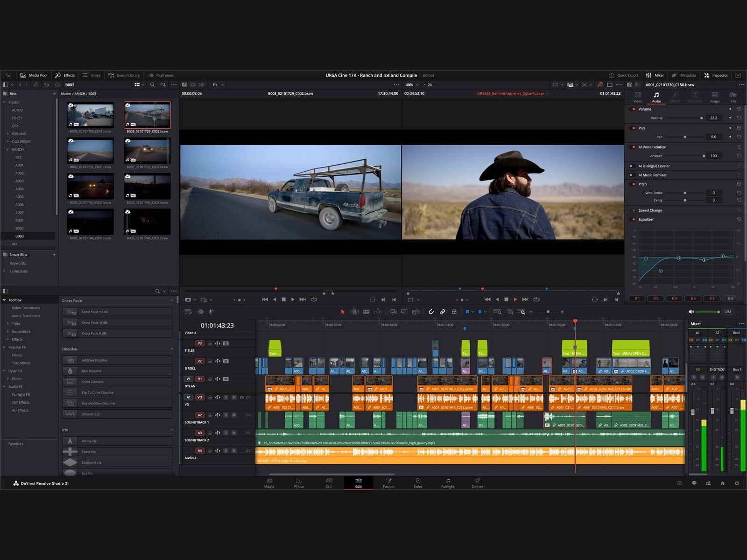The image size is (747, 560).
Task: Select the razor blade edit tool
Action: click(x=366, y=312)
